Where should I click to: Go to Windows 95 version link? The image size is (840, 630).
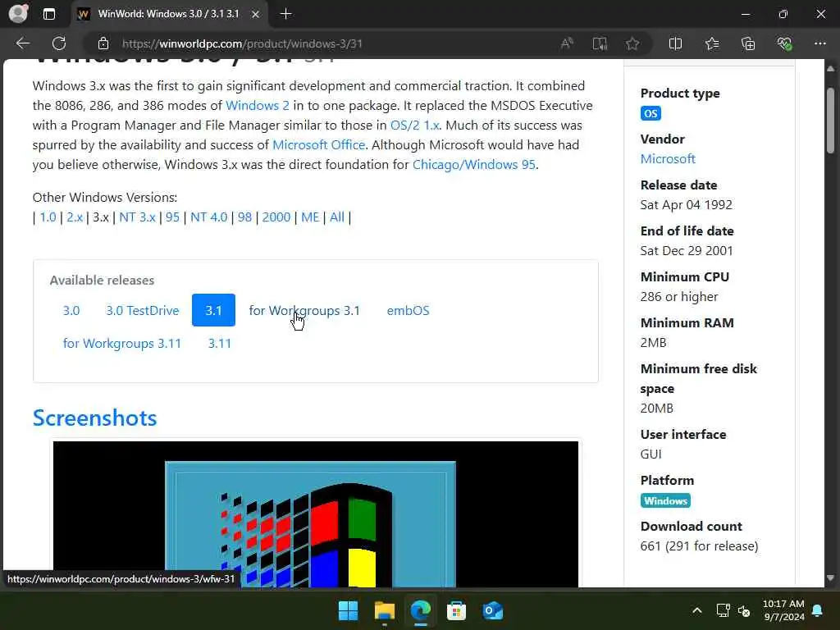(x=172, y=217)
